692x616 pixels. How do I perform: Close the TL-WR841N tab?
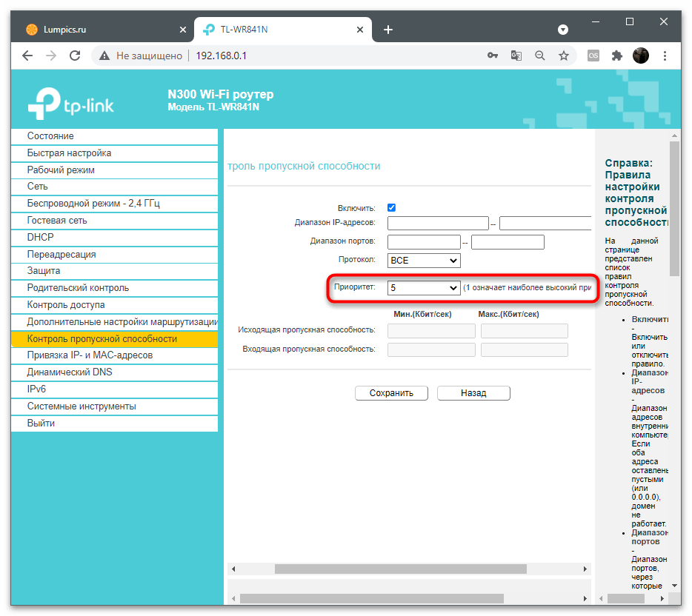click(x=360, y=30)
